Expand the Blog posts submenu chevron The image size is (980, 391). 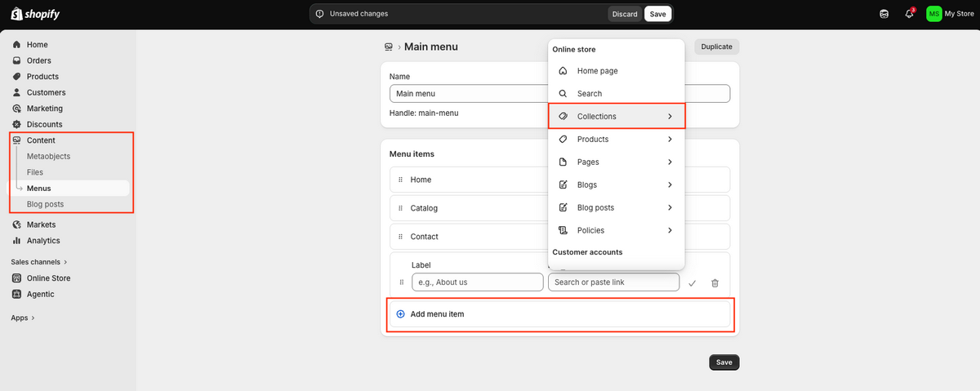pos(670,207)
